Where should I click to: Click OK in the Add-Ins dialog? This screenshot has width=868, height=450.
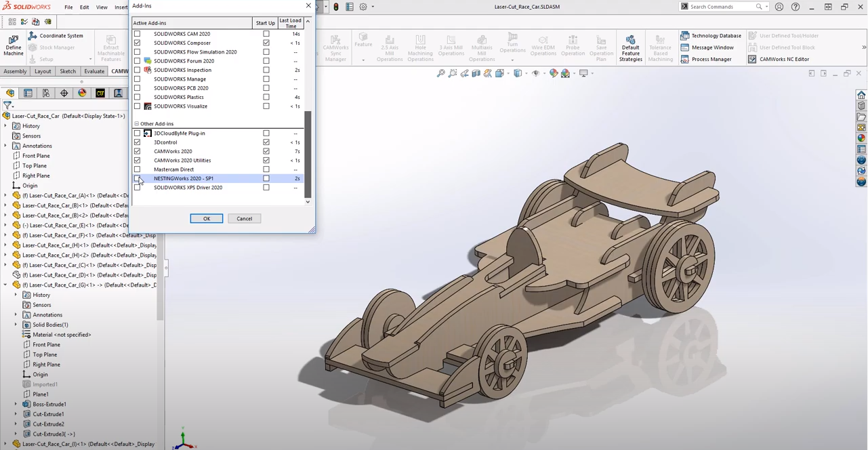207,219
